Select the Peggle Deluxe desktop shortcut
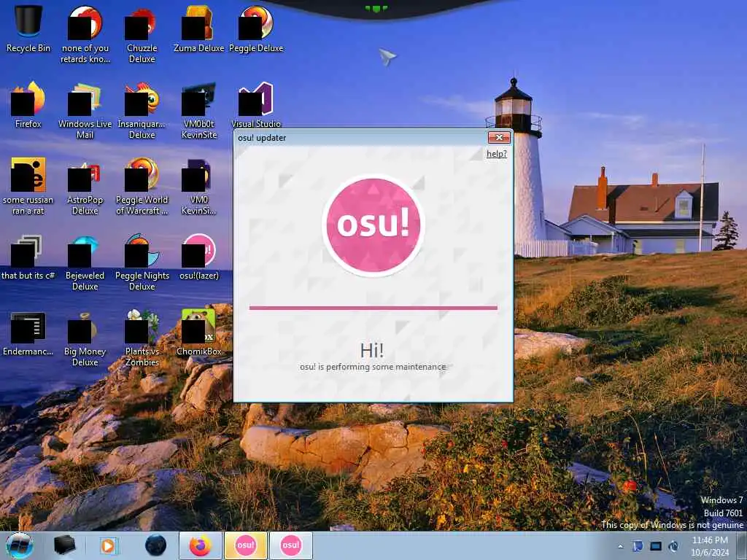747x560 pixels. pos(256,28)
